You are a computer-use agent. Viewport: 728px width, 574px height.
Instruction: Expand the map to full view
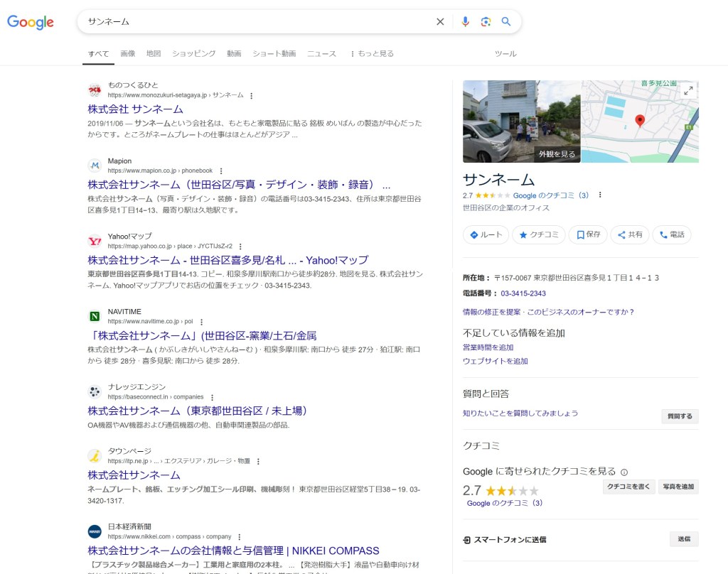tap(687, 91)
